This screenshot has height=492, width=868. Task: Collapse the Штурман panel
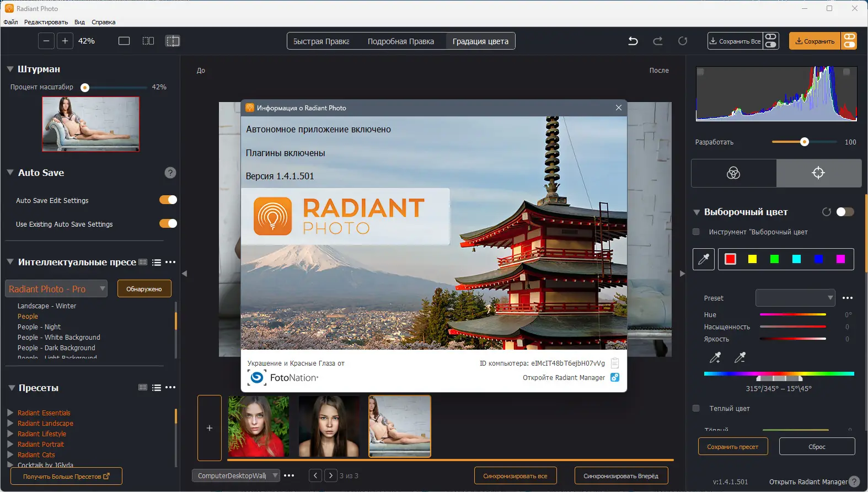[x=10, y=69]
